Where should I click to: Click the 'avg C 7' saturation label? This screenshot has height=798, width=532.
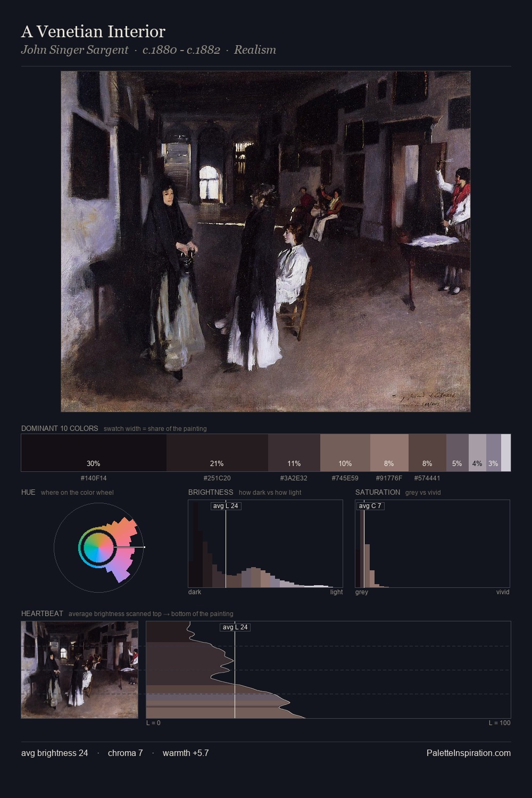point(370,506)
